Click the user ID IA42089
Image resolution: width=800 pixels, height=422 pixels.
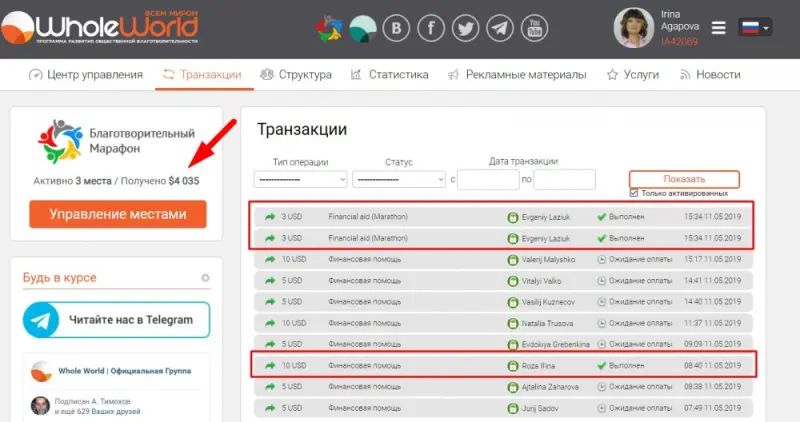pyautogui.click(x=679, y=41)
